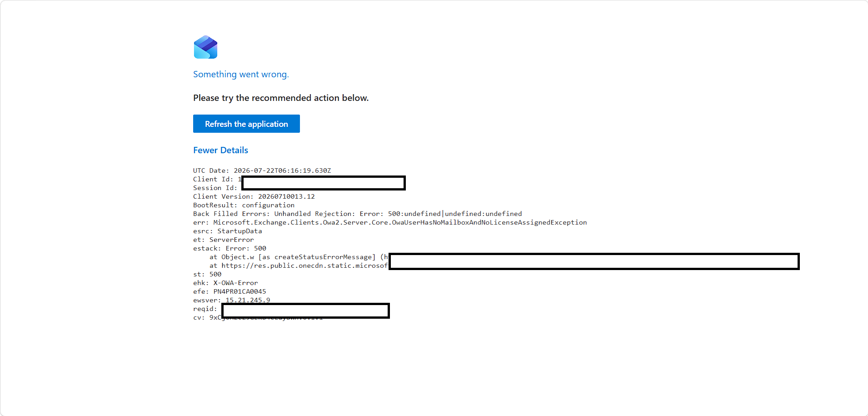
Task: Click the Client Version 20260710013.12 line
Action: point(254,196)
